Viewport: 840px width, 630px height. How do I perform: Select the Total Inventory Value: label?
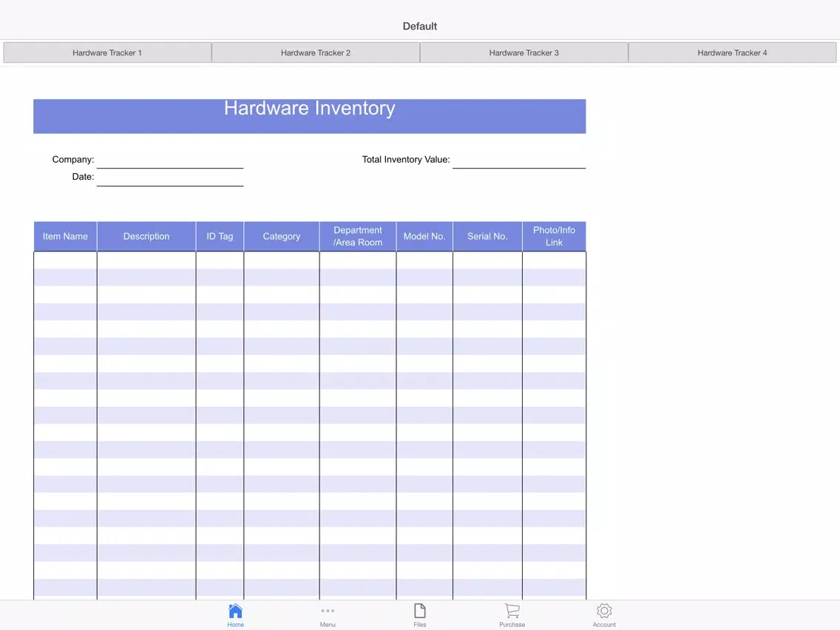click(x=405, y=160)
